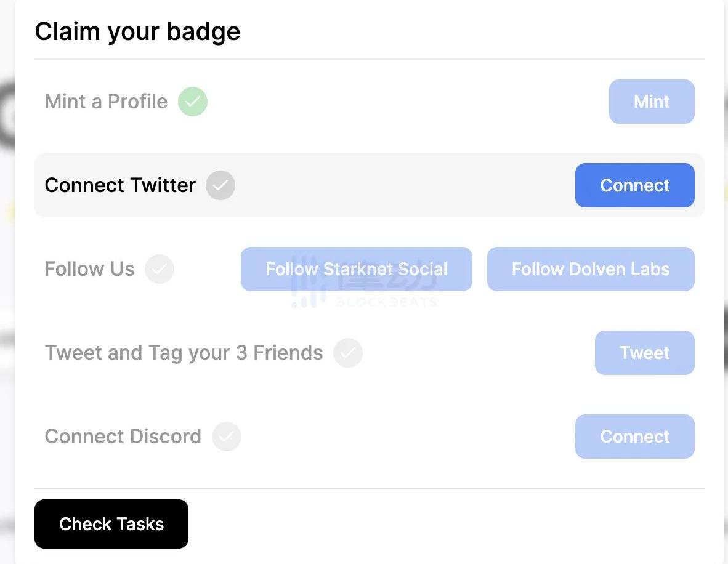Click the Follow Us task label
Screen dimensions: 728x564
pos(89,269)
